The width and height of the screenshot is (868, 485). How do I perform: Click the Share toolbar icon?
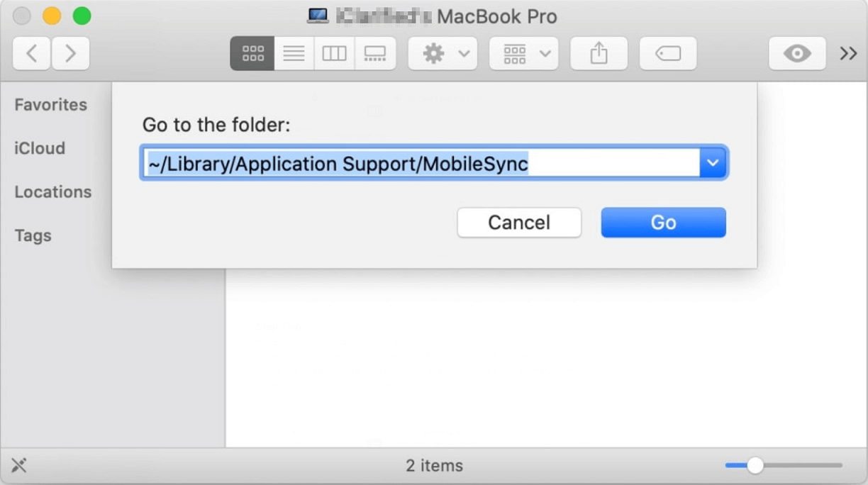599,54
